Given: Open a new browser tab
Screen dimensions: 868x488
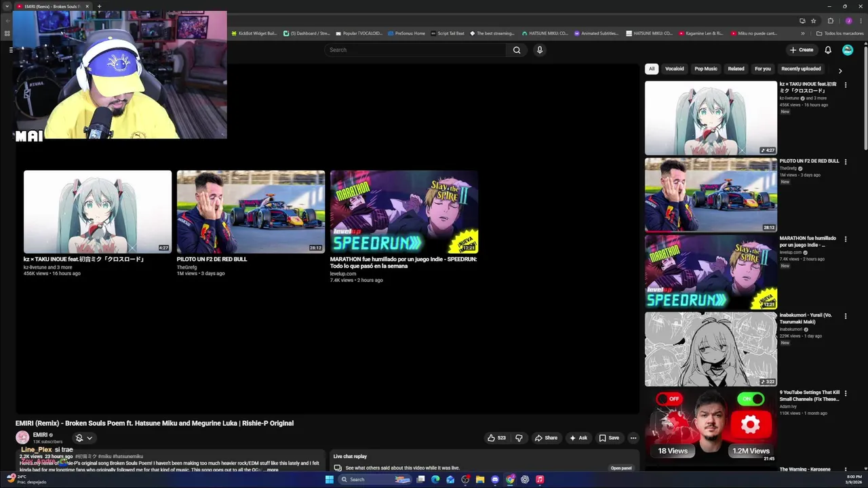Looking at the screenshot, I should click(99, 6).
